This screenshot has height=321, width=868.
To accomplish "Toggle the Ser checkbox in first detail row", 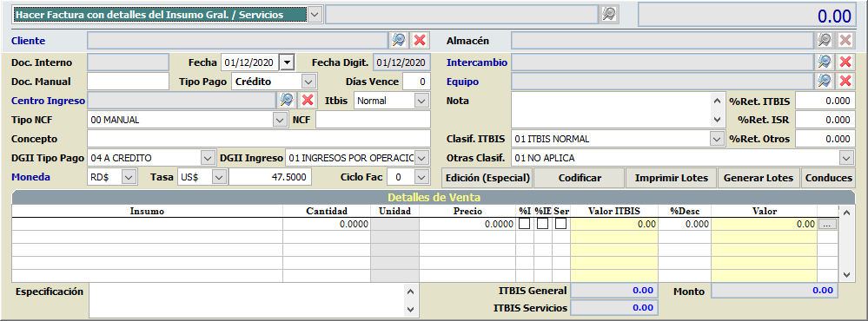I will [560, 224].
